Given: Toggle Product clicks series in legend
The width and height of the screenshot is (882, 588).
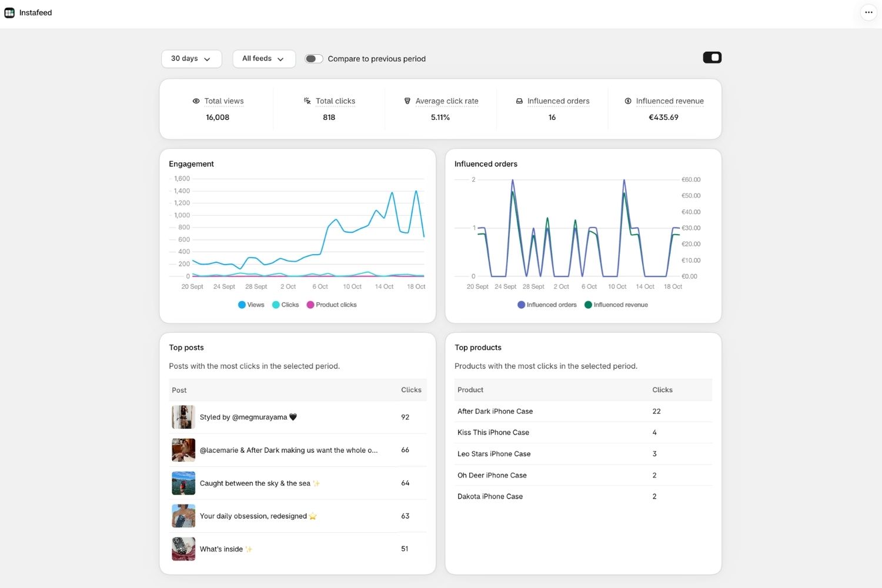Looking at the screenshot, I should tap(332, 305).
